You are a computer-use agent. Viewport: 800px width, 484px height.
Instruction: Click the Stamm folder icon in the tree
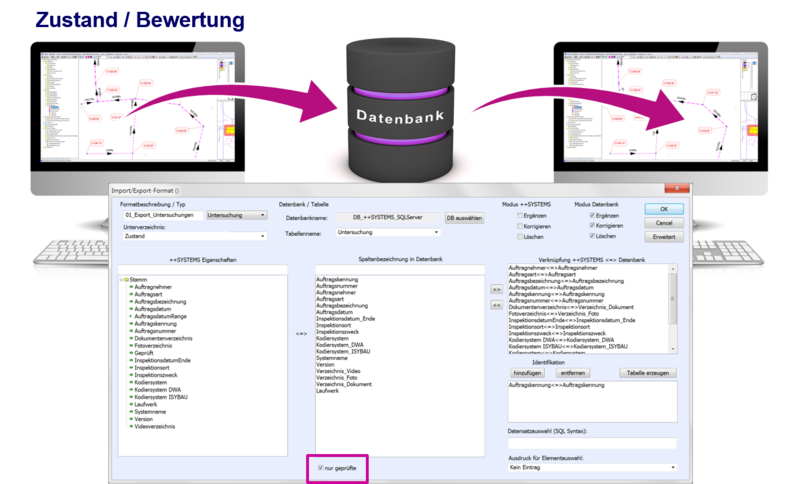(124, 280)
